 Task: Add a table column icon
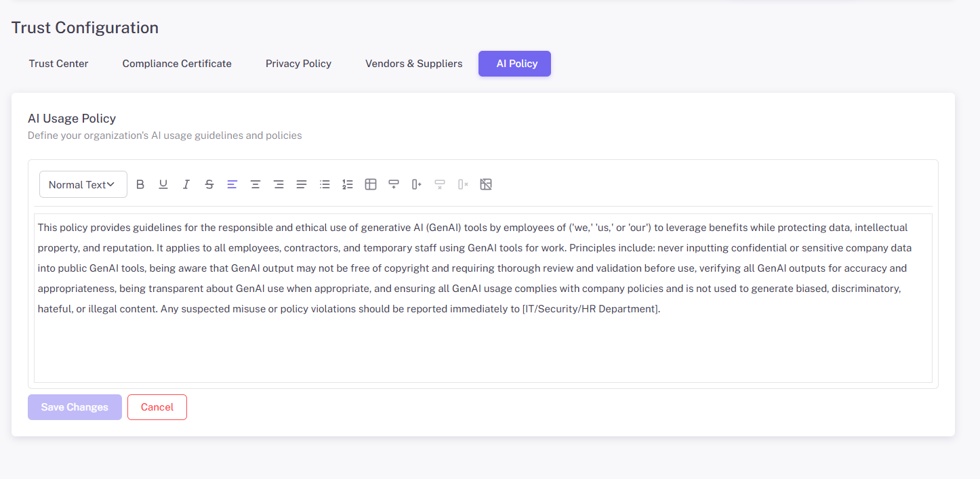417,184
